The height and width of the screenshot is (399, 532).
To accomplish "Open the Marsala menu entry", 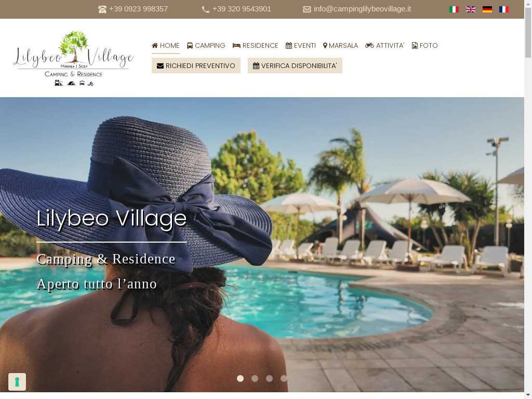I will point(340,46).
